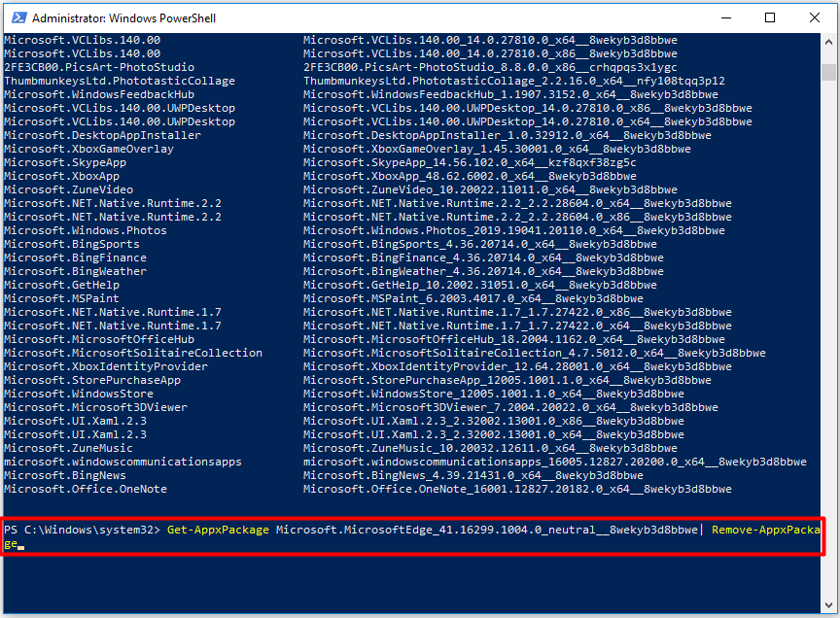Click the Get-AppxPackage command text

[218, 530]
